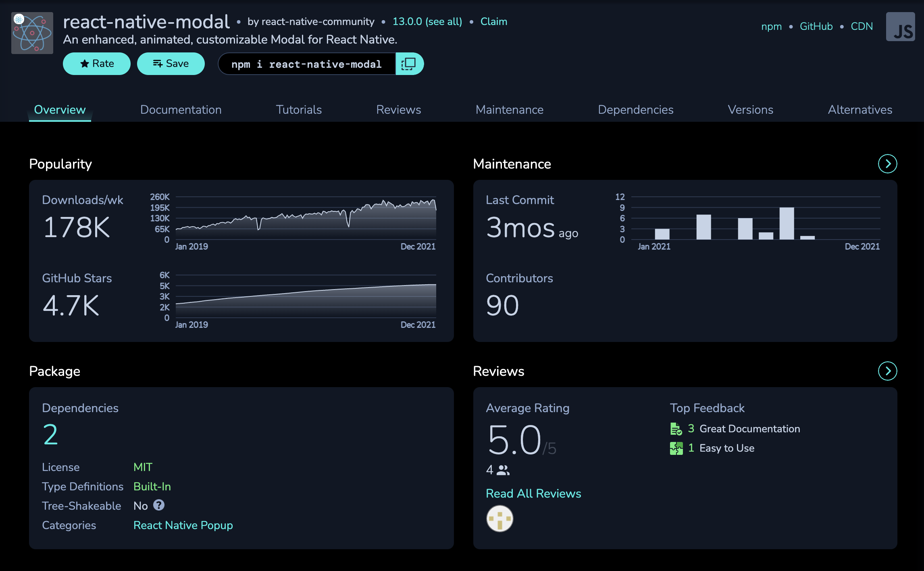Click the Great Documentation feedback icon
This screenshot has height=571, width=924.
(x=676, y=429)
